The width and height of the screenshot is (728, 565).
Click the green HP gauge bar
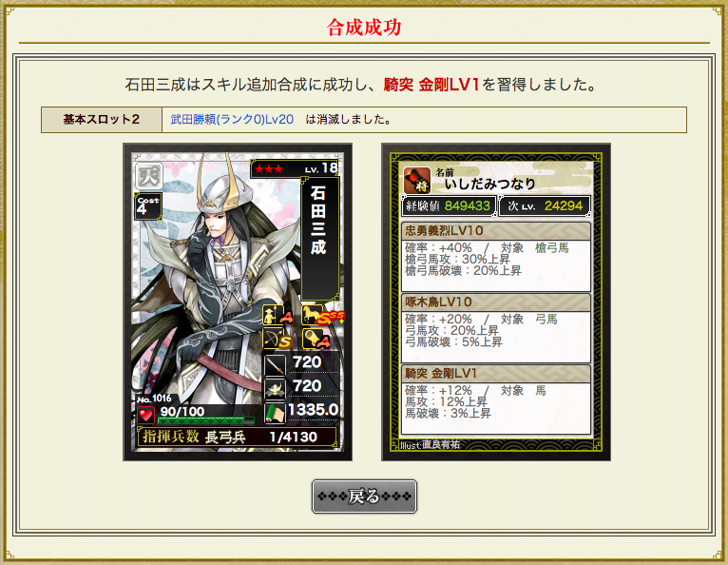[x=206, y=421]
